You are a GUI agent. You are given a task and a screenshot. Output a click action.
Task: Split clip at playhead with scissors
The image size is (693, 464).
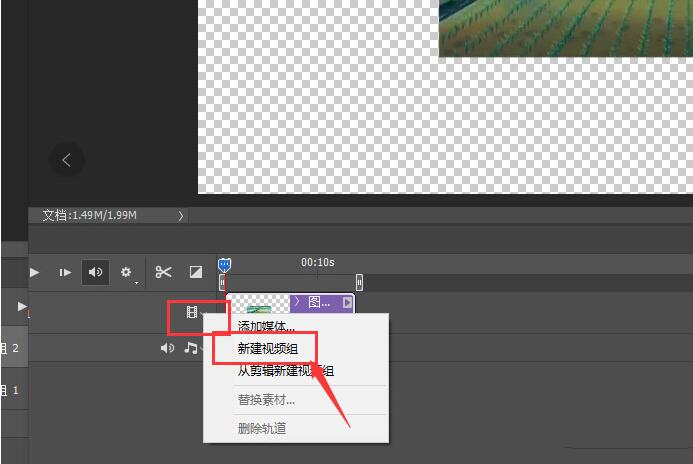coord(163,272)
